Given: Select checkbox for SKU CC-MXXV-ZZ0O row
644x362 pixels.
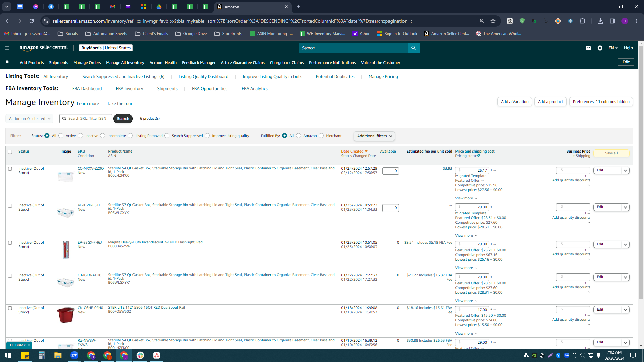Looking at the screenshot, I should (x=10, y=169).
